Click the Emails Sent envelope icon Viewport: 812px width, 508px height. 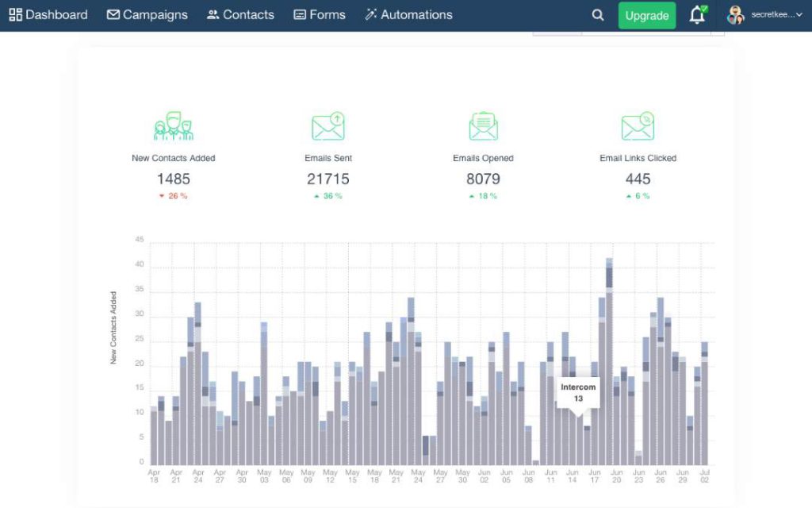tap(328, 126)
